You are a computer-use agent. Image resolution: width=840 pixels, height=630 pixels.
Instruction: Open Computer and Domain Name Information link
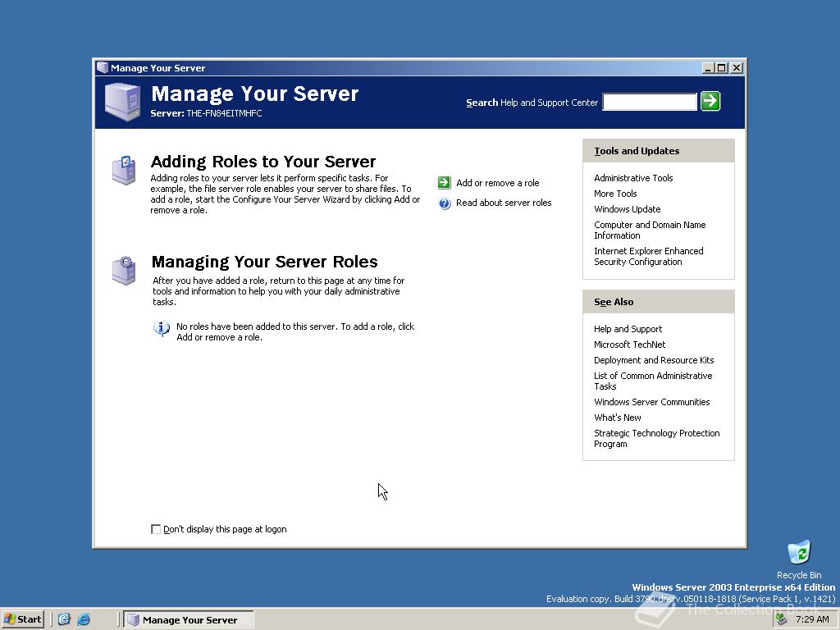tap(650, 230)
